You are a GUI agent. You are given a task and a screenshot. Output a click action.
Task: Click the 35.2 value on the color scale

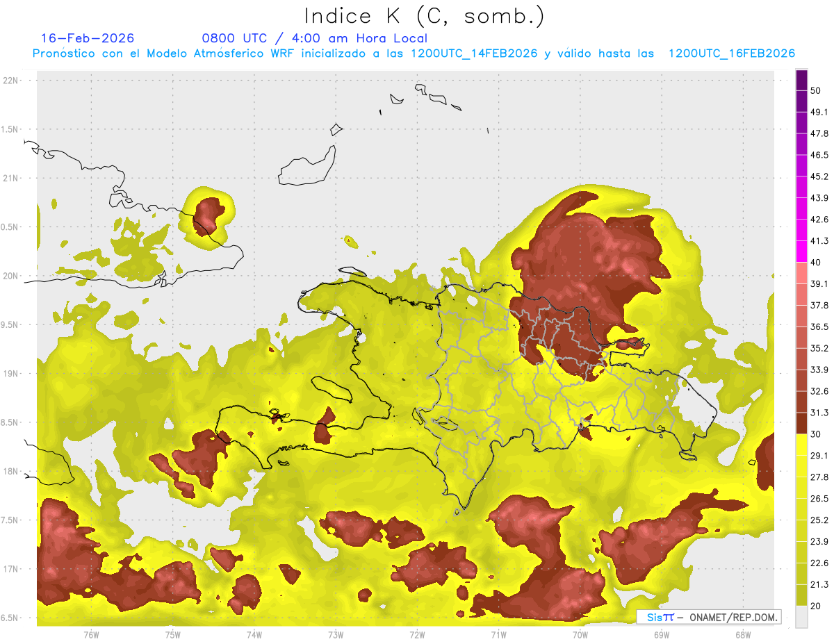pyautogui.click(x=819, y=348)
